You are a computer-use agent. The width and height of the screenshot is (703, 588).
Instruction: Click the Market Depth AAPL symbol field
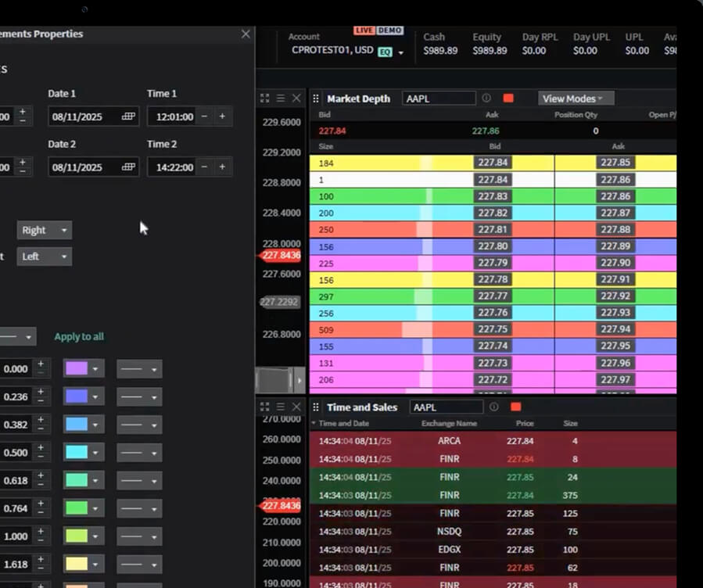pos(438,99)
